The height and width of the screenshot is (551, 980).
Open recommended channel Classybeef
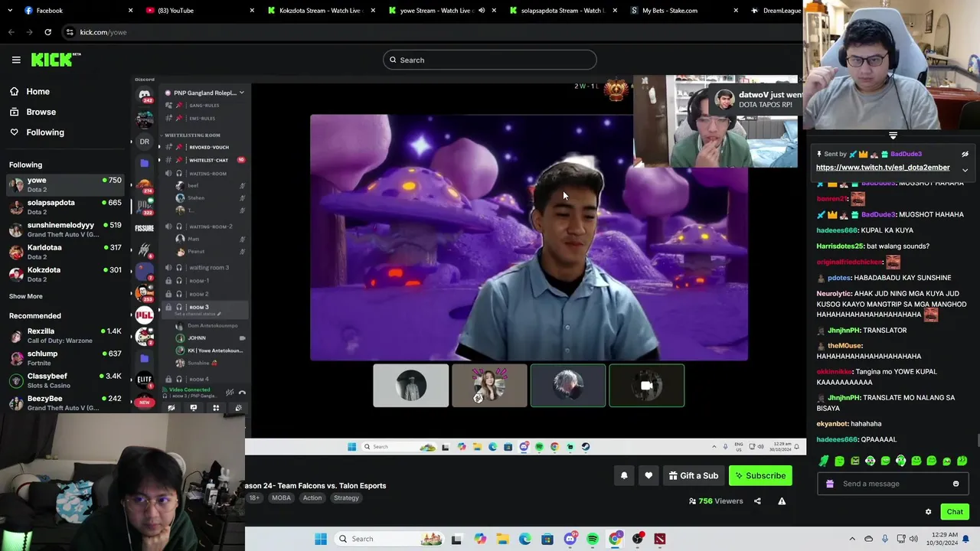(x=65, y=380)
